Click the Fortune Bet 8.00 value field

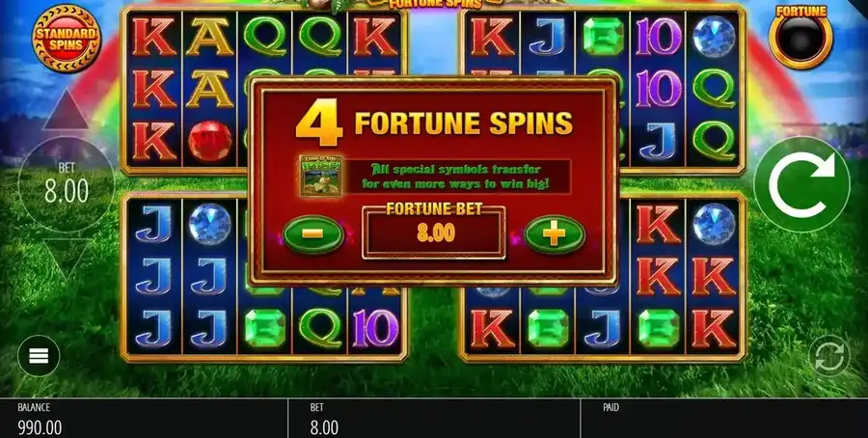pos(434,233)
